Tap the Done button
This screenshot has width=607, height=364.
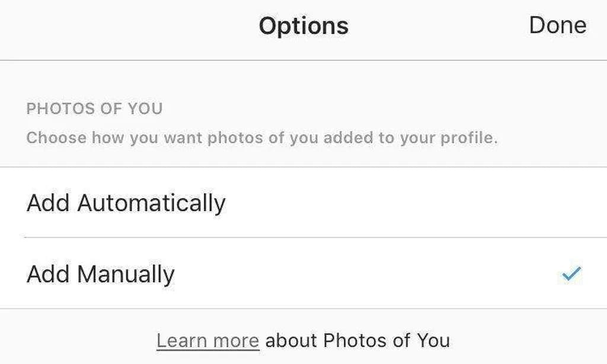click(x=557, y=25)
